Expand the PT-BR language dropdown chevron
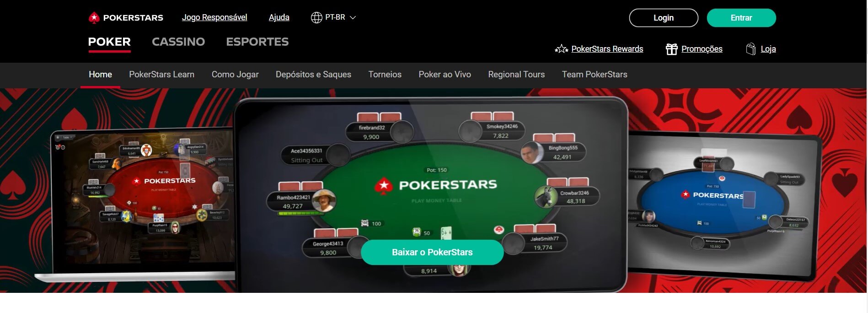 pos(353,17)
